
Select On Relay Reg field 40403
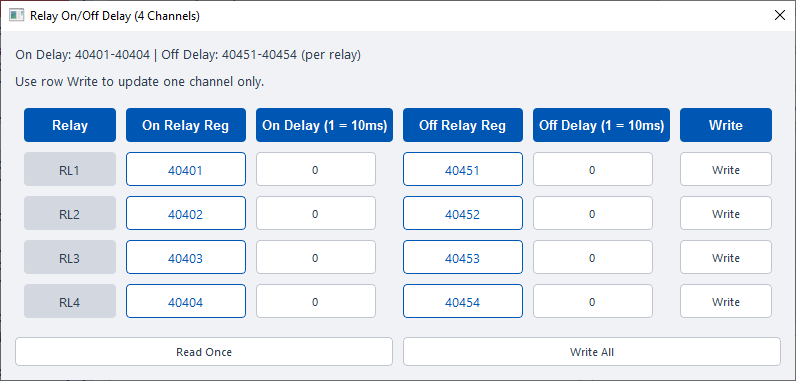pos(186,257)
